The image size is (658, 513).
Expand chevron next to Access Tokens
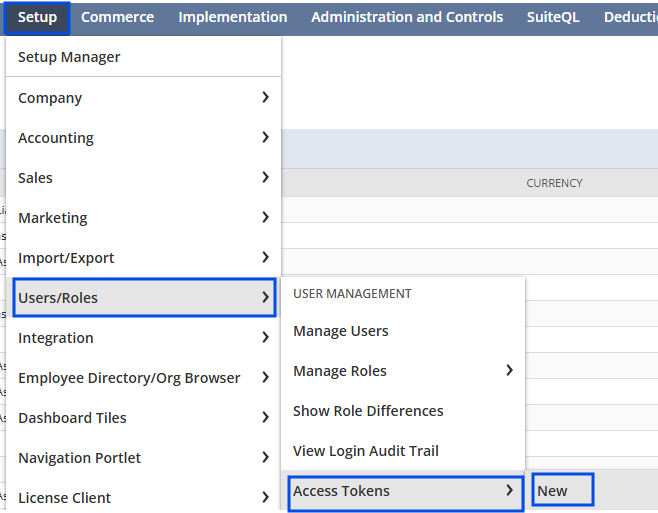pyautogui.click(x=509, y=490)
